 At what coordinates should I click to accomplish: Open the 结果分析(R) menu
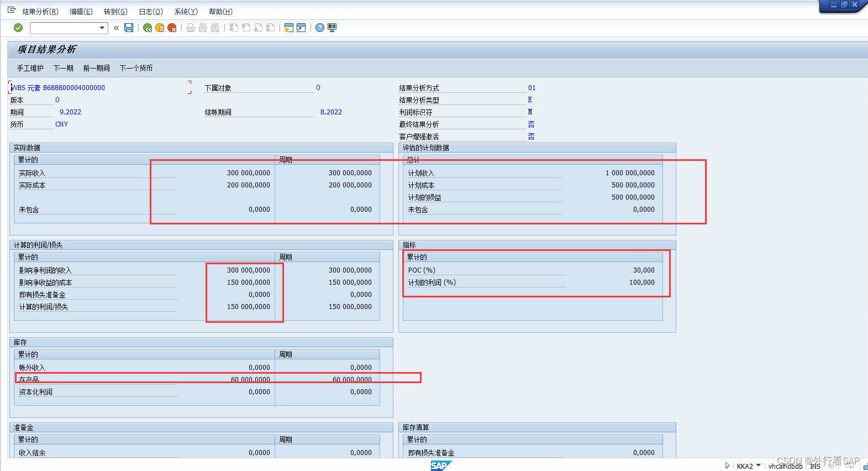[40, 12]
